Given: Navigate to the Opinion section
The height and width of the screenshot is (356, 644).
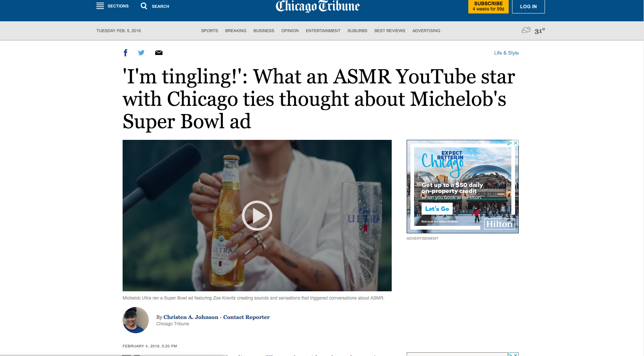Looking at the screenshot, I should [x=290, y=31].
